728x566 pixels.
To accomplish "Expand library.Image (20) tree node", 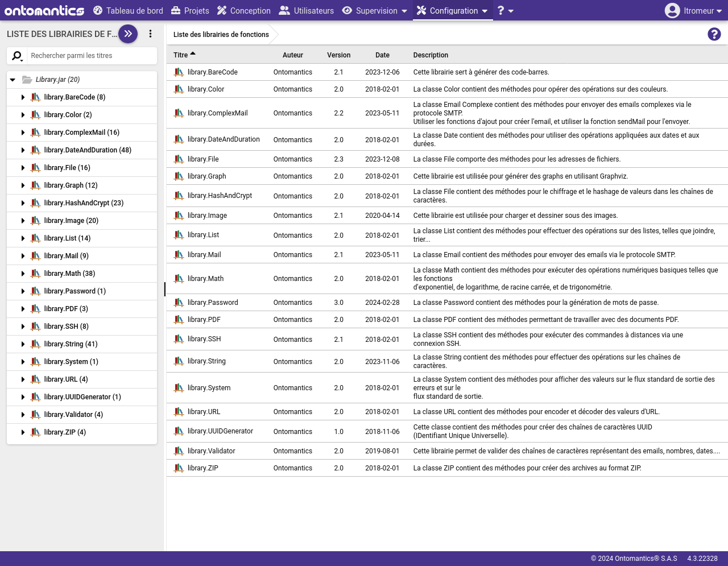I will 23,221.
